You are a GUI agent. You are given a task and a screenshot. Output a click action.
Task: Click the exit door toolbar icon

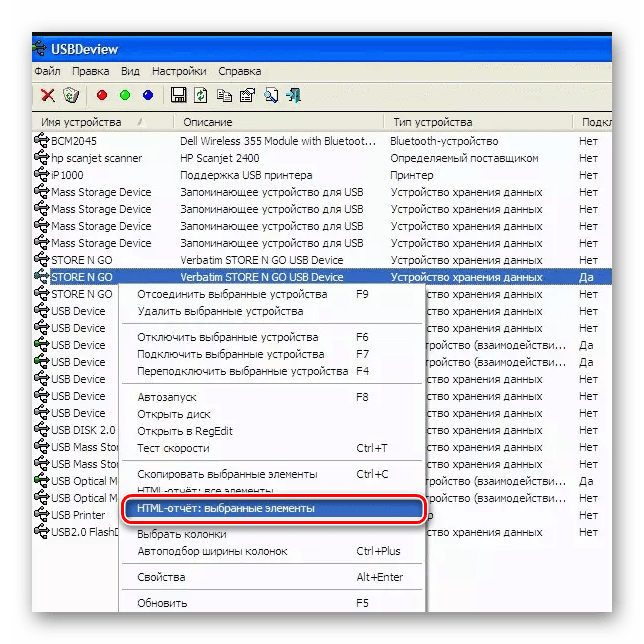[292, 96]
